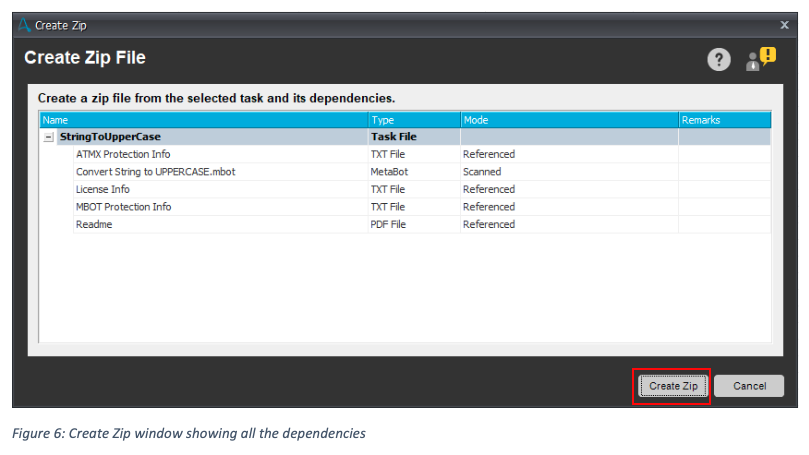This screenshot has width=809, height=455.
Task: Click the MetaBot type cell
Action: pos(390,172)
